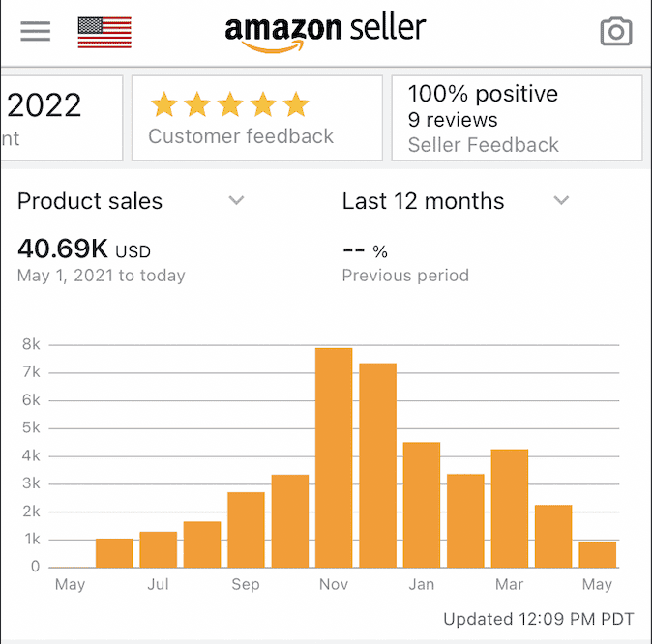Open the camera scan icon
652x644 pixels.
coord(616,32)
